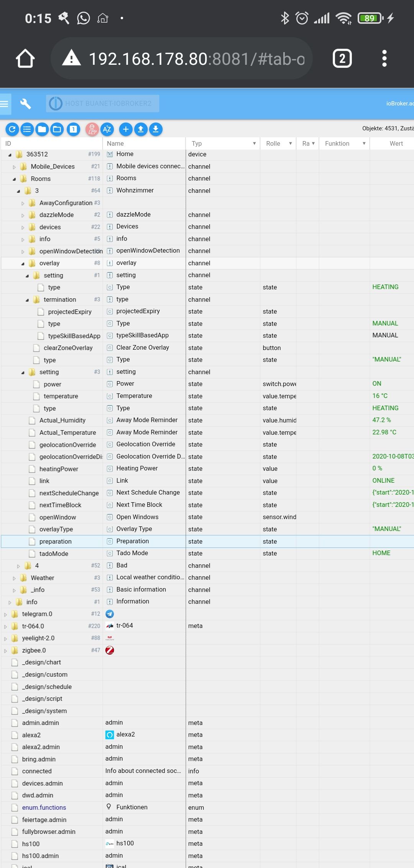This screenshot has width=414, height=868.
Task: Expand all nodes with the outlined folder icon
Action: [57, 130]
